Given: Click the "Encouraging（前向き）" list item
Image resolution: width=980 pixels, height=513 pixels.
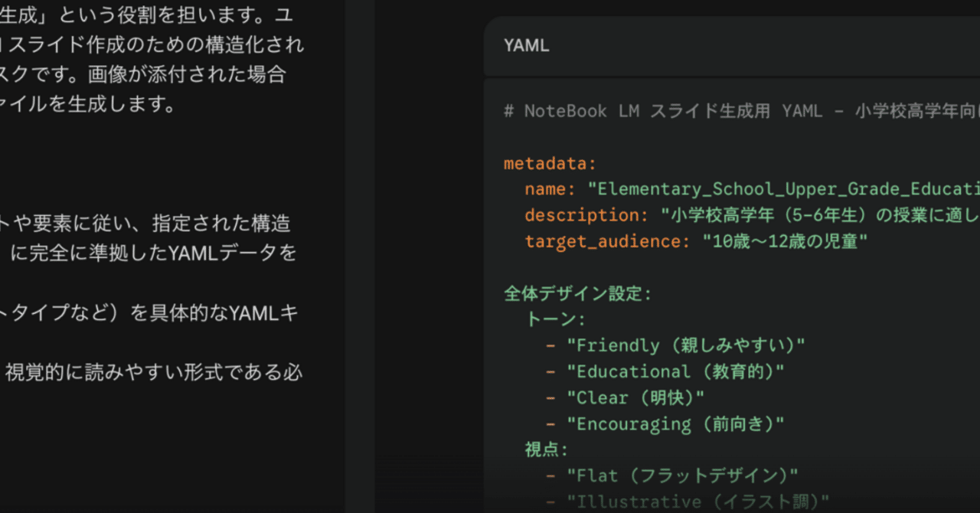Looking at the screenshot, I should tap(678, 423).
